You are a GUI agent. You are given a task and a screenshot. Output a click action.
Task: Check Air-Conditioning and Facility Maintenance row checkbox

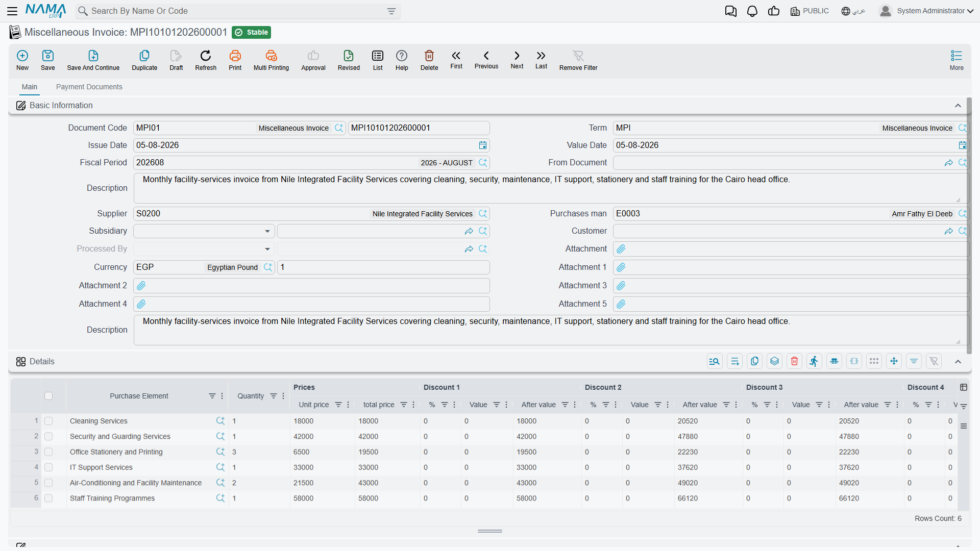pos(48,483)
